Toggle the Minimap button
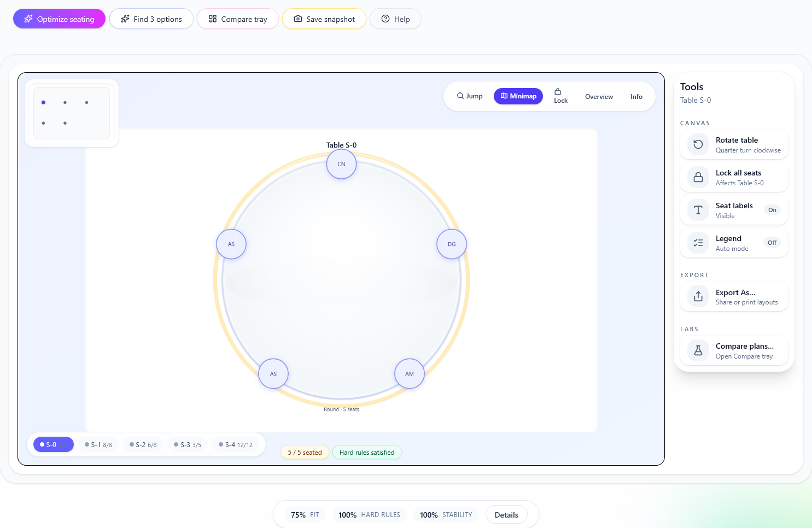This screenshot has height=528, width=812. pyautogui.click(x=518, y=96)
